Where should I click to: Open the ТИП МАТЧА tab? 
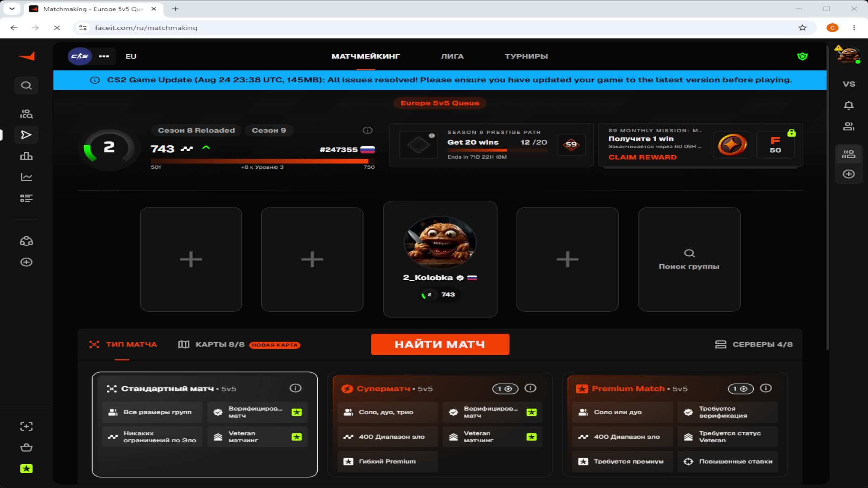coord(123,344)
